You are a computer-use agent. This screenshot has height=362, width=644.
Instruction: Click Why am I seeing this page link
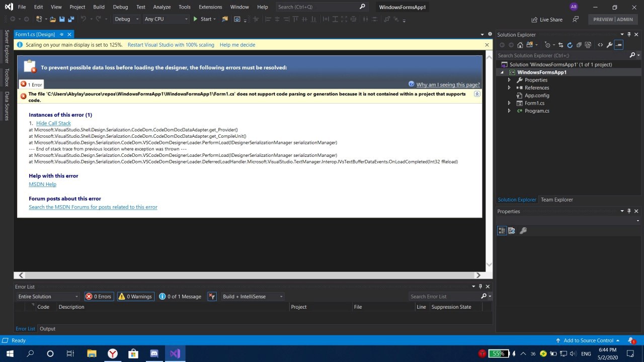pyautogui.click(x=448, y=84)
